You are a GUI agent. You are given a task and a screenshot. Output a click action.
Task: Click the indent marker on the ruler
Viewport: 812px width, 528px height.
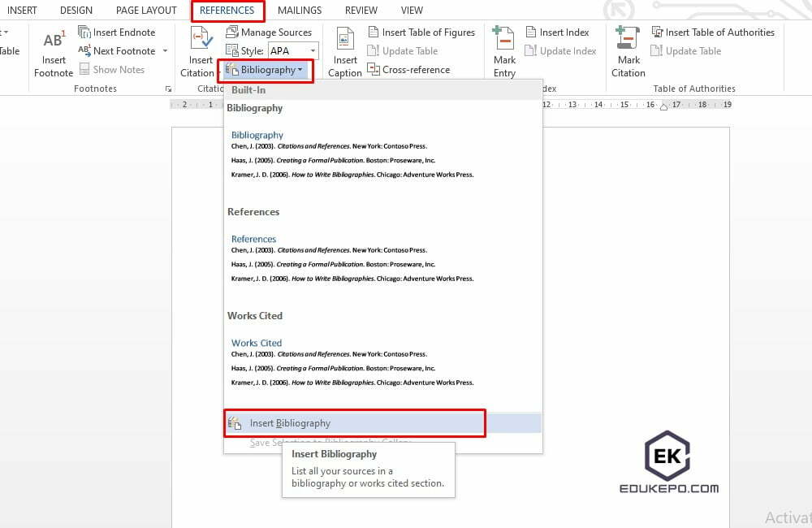click(666, 105)
